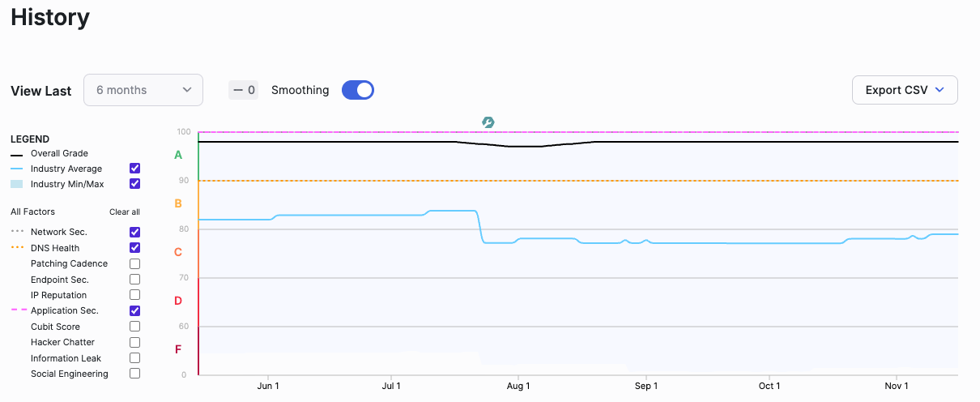Click the Aug 1 label on the timeline axis

(x=518, y=386)
